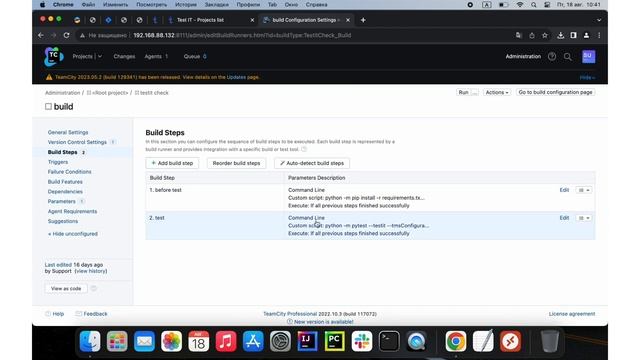Bookmark this page with the star icon
Viewport: 640px width, 360px height.
point(545,36)
